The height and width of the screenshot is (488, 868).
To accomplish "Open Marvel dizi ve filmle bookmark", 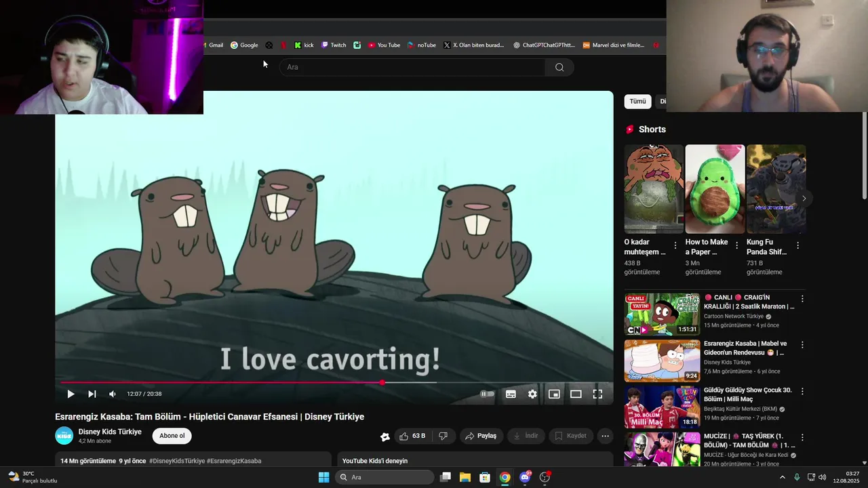I will pos(613,45).
